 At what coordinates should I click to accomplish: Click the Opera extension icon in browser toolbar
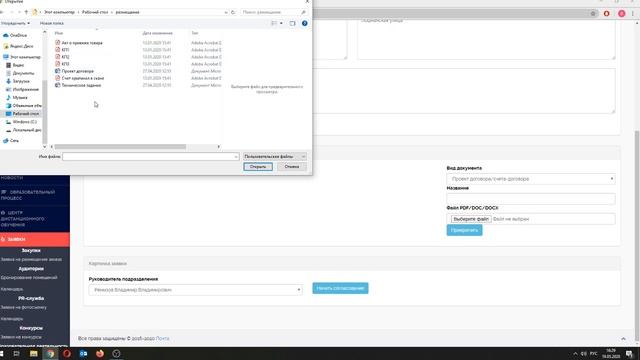(x=607, y=13)
